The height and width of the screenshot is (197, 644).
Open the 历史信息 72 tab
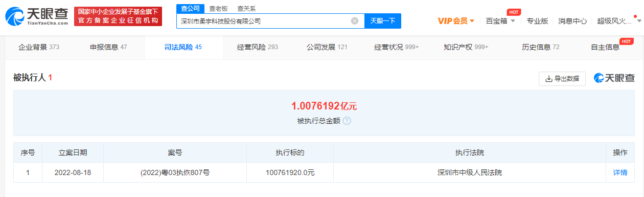(541, 47)
